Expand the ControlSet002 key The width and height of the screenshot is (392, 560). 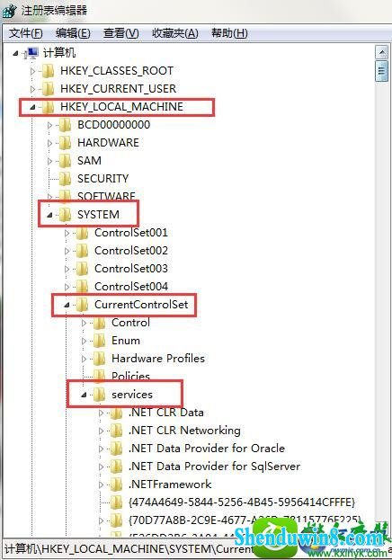pos(67,251)
